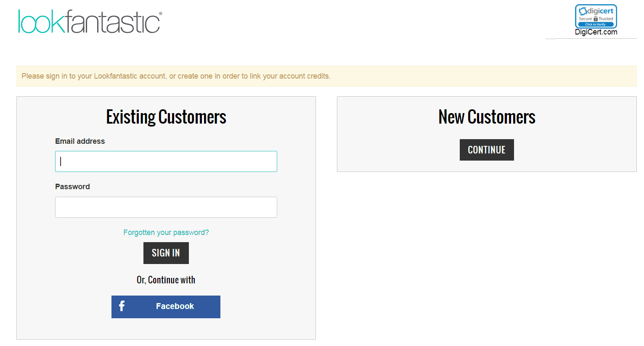The width and height of the screenshot is (644, 346).
Task: Click the padlock icon in DigiCert seal
Action: click(x=595, y=19)
